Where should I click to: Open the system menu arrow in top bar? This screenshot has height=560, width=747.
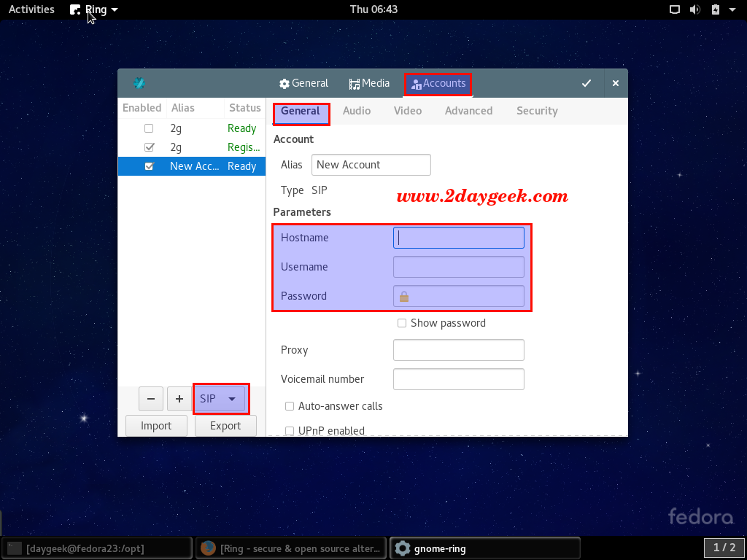pos(732,9)
